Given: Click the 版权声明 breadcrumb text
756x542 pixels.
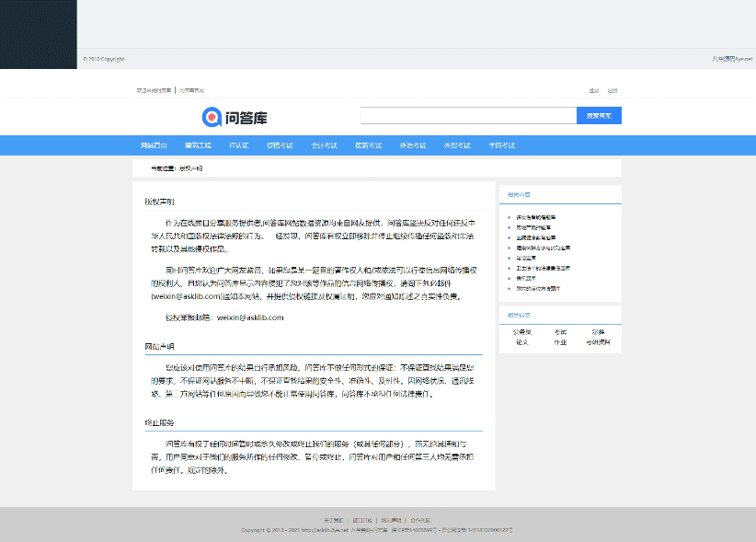Looking at the screenshot, I should point(191,168).
